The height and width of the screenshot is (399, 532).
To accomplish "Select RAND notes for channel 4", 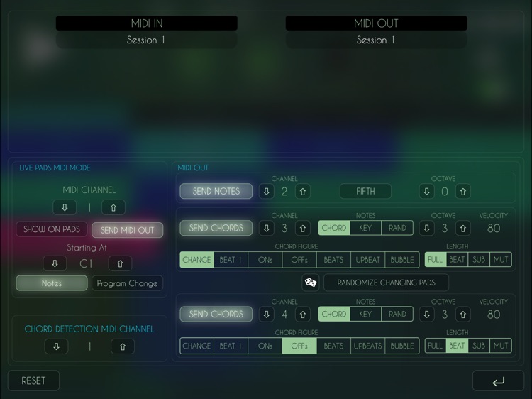I will [397, 314].
